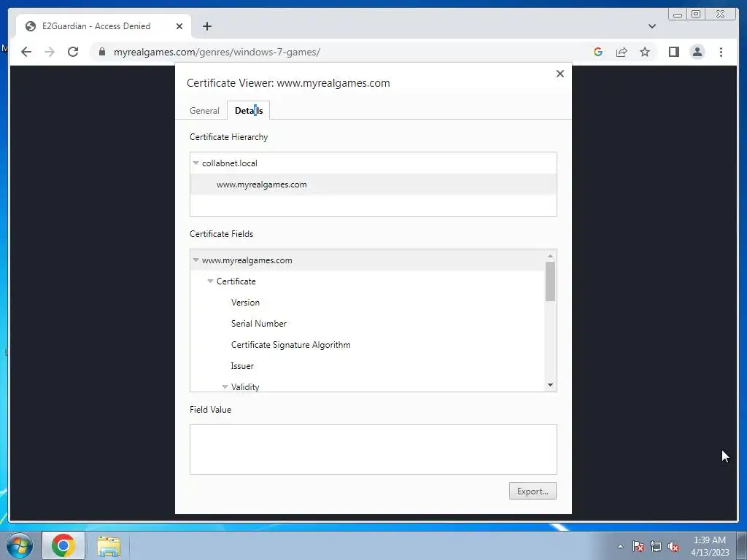Select www.myrealgames.com root in Certificate Fields
This screenshot has height=560, width=747.
coord(368,260)
